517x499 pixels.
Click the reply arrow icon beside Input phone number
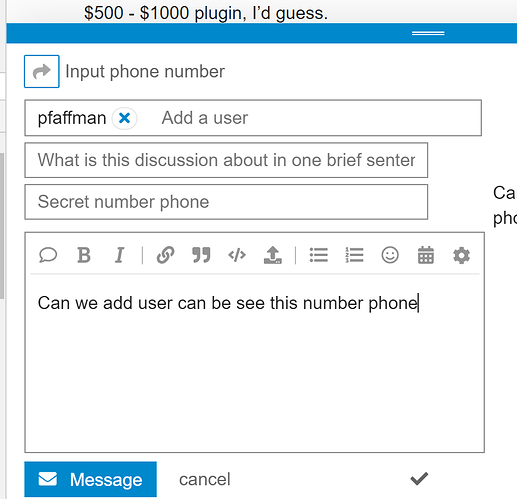pyautogui.click(x=42, y=71)
